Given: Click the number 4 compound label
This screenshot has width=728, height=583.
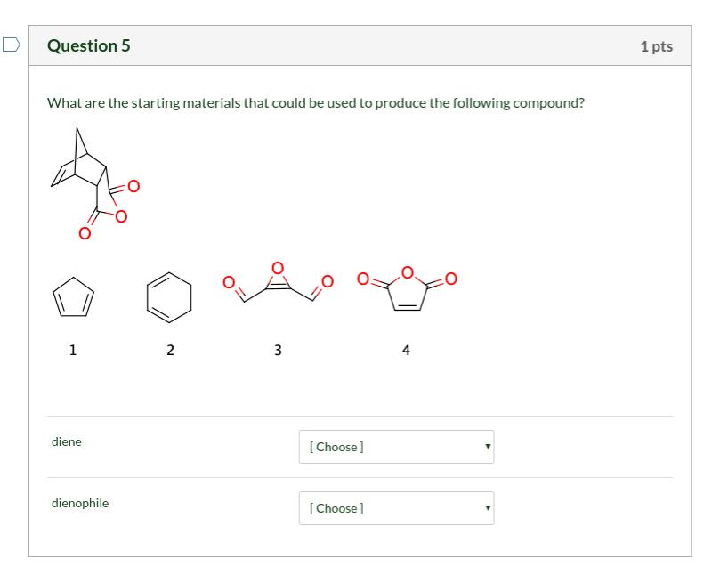Looking at the screenshot, I should coord(407,350).
